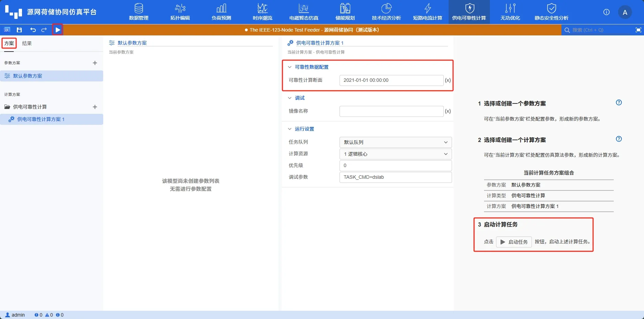Screen dimensions: 644x319
Task: Select 供电可靠性计算方案 1 in the sidebar
Action: [52, 119]
